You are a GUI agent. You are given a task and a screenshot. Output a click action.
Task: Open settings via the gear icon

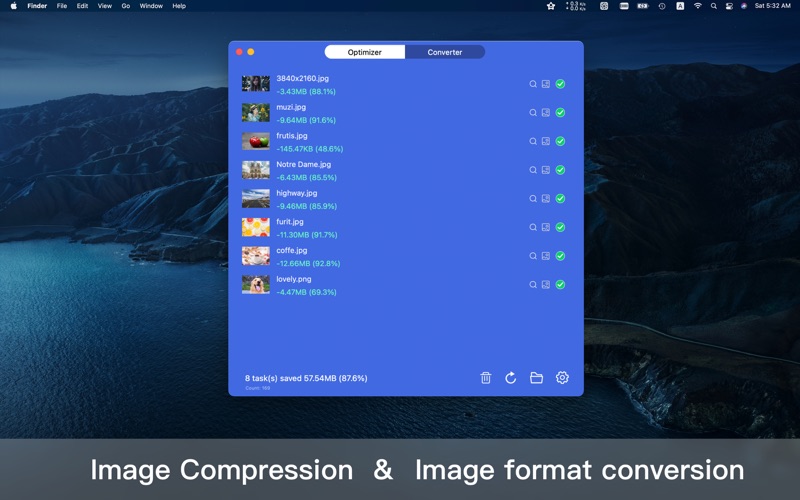pyautogui.click(x=562, y=378)
